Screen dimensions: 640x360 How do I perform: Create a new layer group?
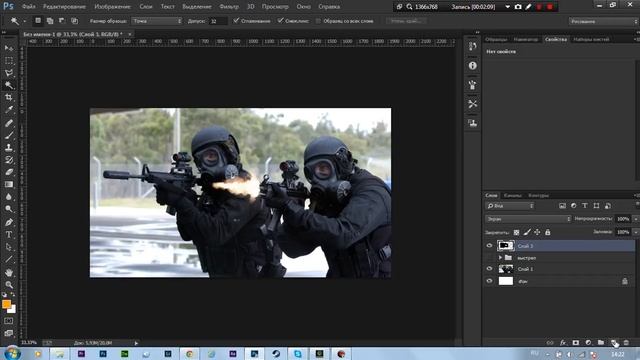[x=601, y=342]
